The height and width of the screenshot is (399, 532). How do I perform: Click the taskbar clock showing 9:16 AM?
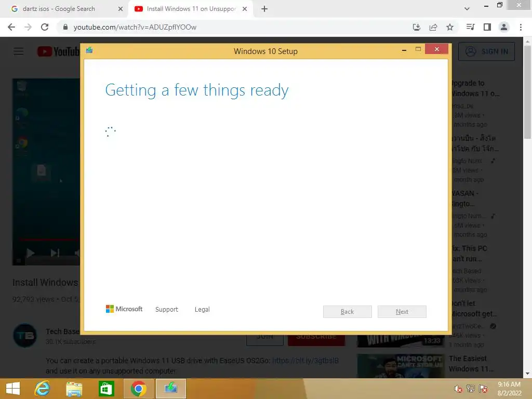[509, 389]
